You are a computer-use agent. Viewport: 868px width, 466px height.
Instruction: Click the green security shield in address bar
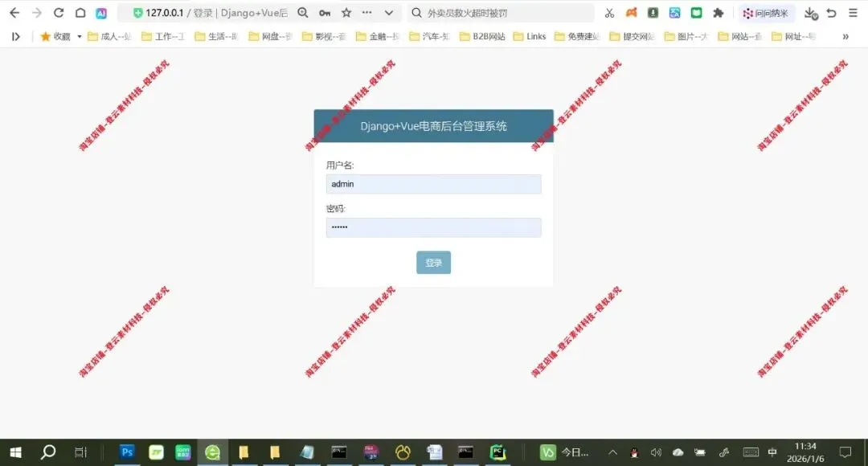point(137,13)
